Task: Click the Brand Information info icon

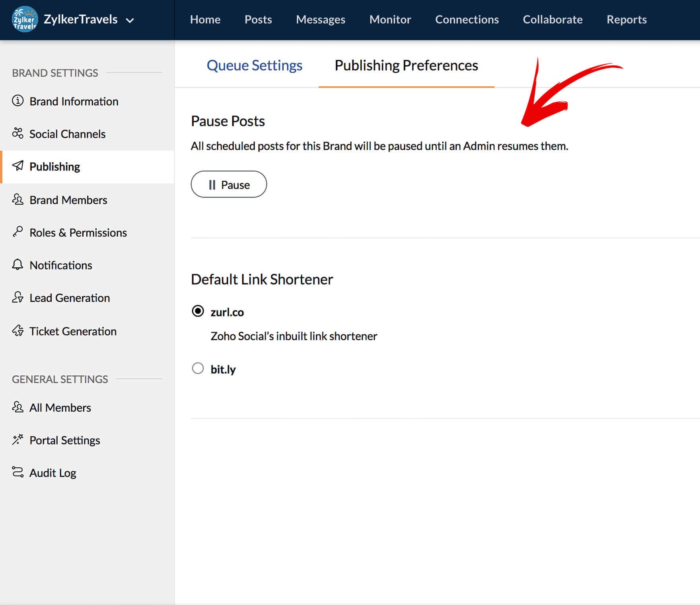Action: 18,101
